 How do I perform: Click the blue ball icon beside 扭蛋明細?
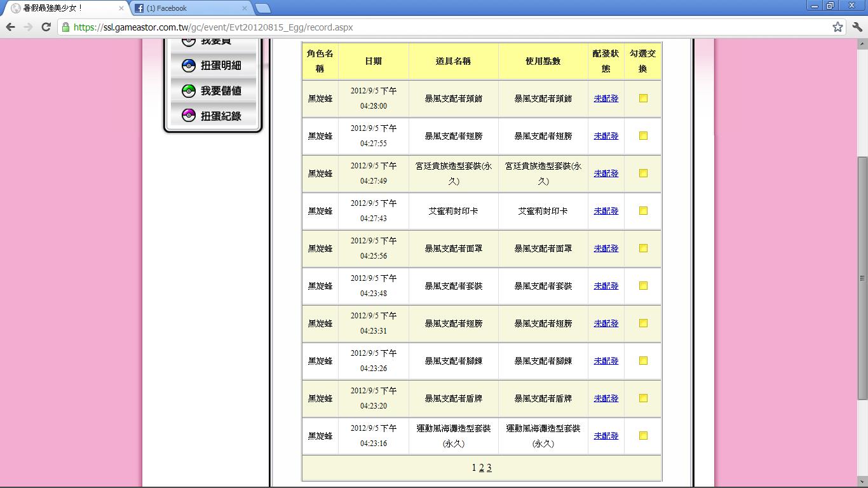188,65
